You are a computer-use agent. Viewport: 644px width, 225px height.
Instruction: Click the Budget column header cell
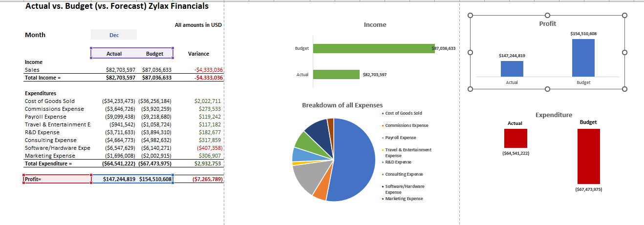point(154,54)
